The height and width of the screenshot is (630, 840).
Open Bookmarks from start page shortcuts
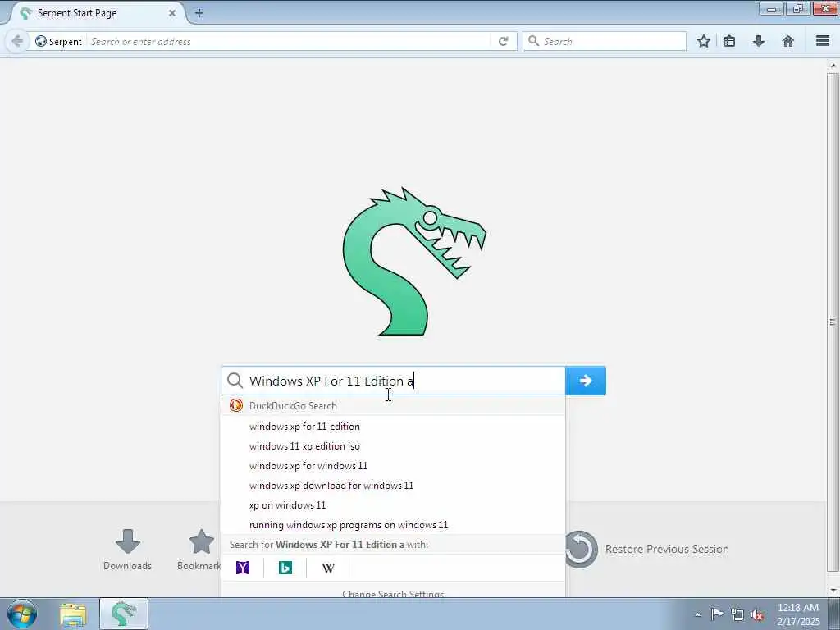pos(199,550)
